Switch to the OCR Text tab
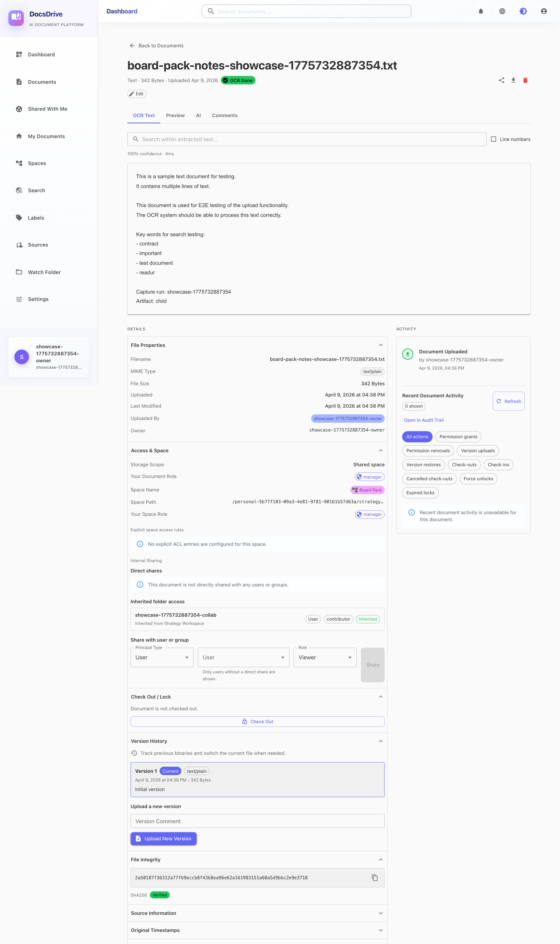 click(144, 115)
